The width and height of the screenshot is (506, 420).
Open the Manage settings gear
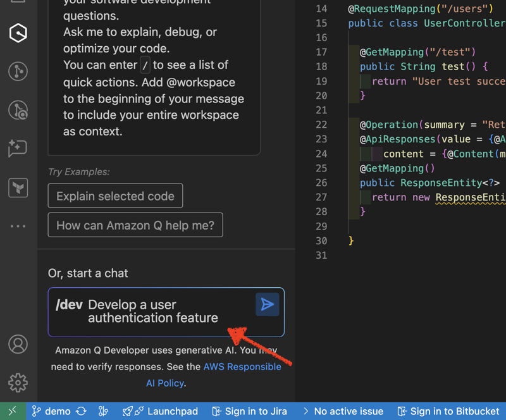18,382
